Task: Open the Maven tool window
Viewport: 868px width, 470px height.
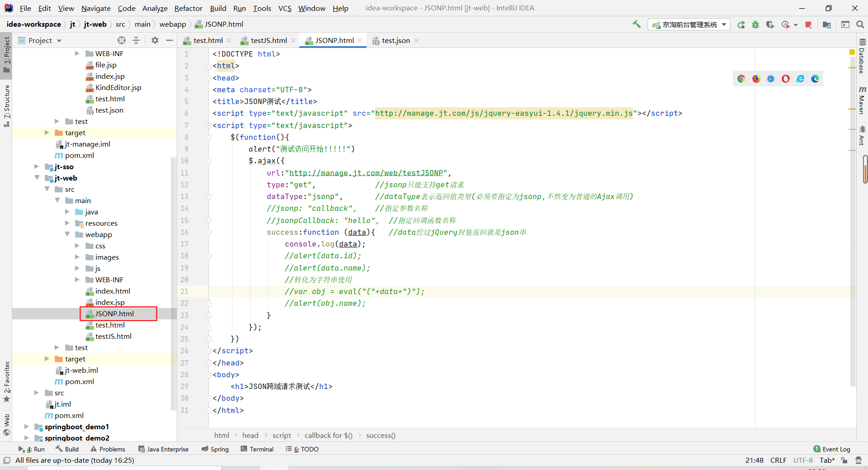Action: (862, 100)
